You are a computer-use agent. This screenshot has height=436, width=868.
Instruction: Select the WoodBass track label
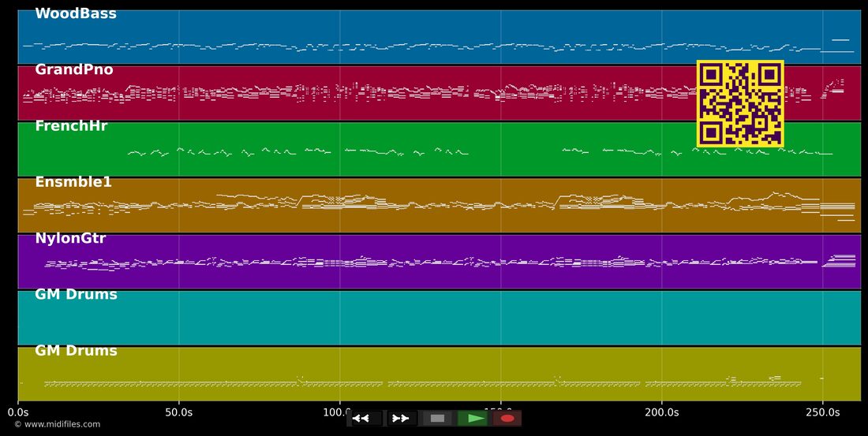(x=76, y=14)
